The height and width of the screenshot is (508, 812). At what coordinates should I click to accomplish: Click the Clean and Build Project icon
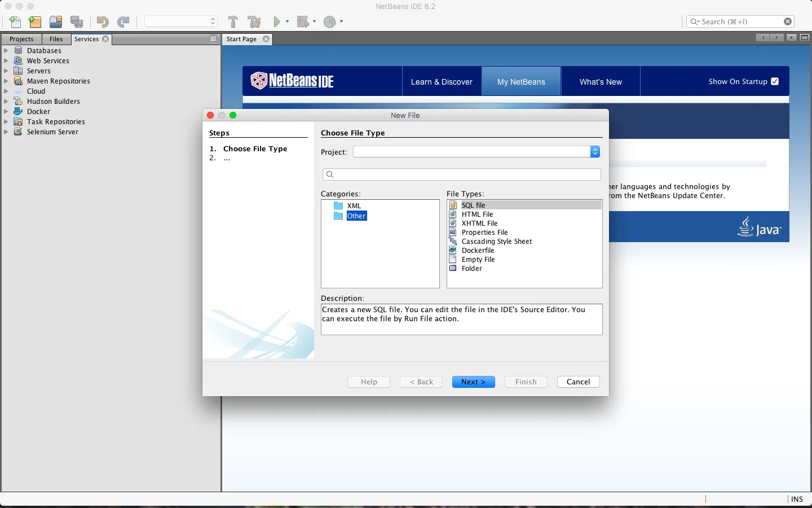[254, 21]
